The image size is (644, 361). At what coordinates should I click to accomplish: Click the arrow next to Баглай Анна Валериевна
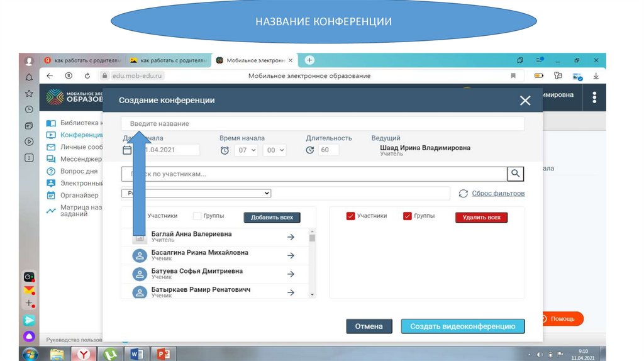pyautogui.click(x=291, y=237)
